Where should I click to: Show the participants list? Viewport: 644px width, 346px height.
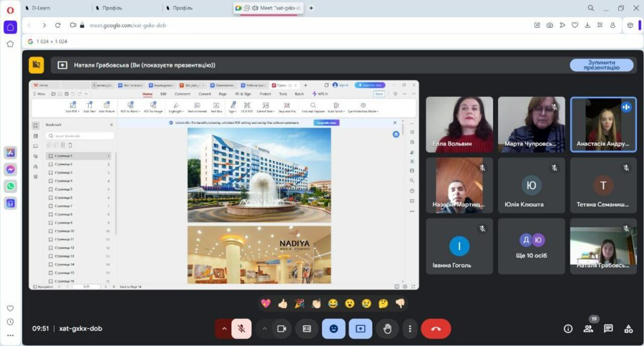pos(588,328)
